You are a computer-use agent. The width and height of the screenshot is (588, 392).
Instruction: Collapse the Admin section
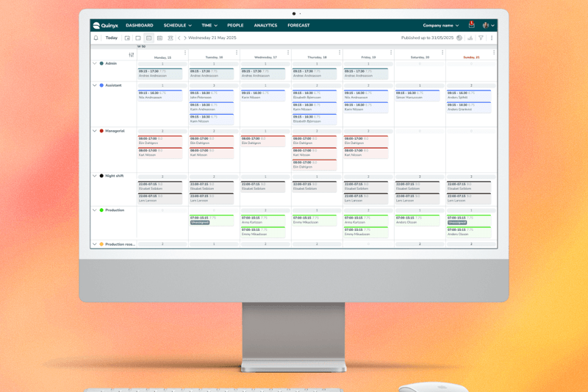pos(95,63)
